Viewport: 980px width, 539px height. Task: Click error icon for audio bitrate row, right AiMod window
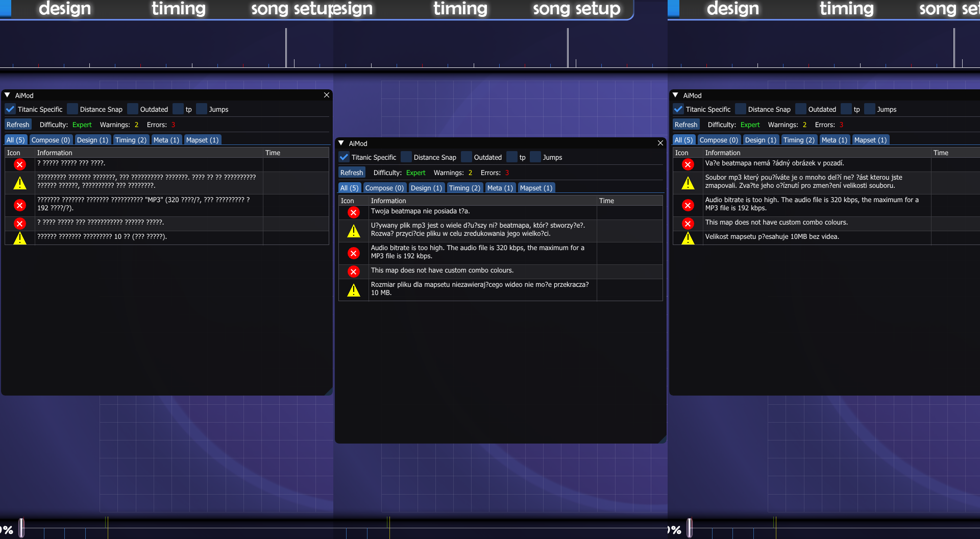tap(688, 205)
